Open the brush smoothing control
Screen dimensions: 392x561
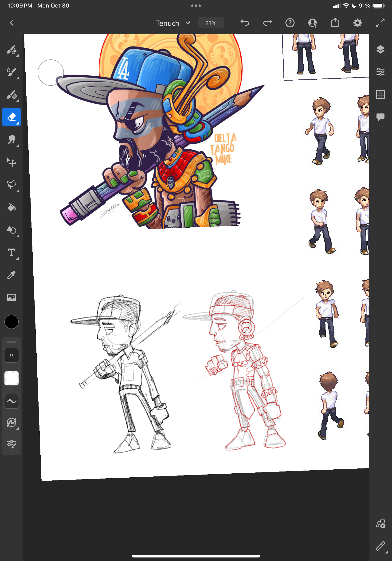click(x=12, y=401)
